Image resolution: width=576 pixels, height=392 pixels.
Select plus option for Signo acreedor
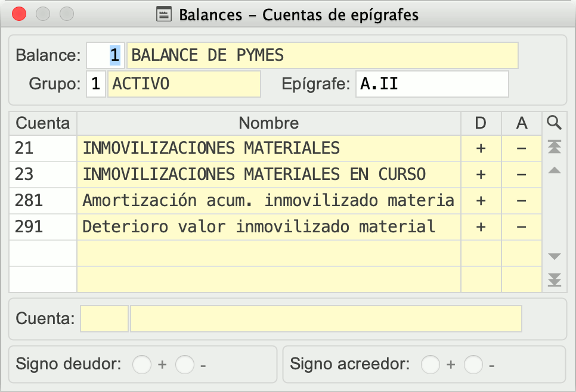[x=431, y=364]
